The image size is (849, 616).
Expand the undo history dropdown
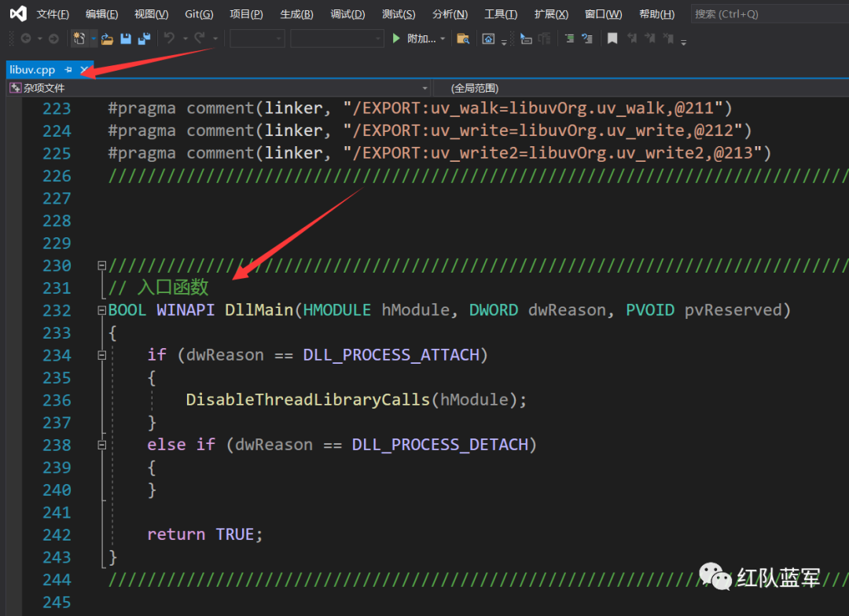pyautogui.click(x=186, y=38)
